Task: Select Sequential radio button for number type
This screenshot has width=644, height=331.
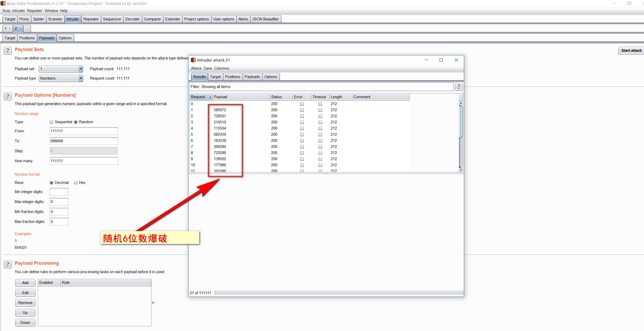Action: (51, 122)
